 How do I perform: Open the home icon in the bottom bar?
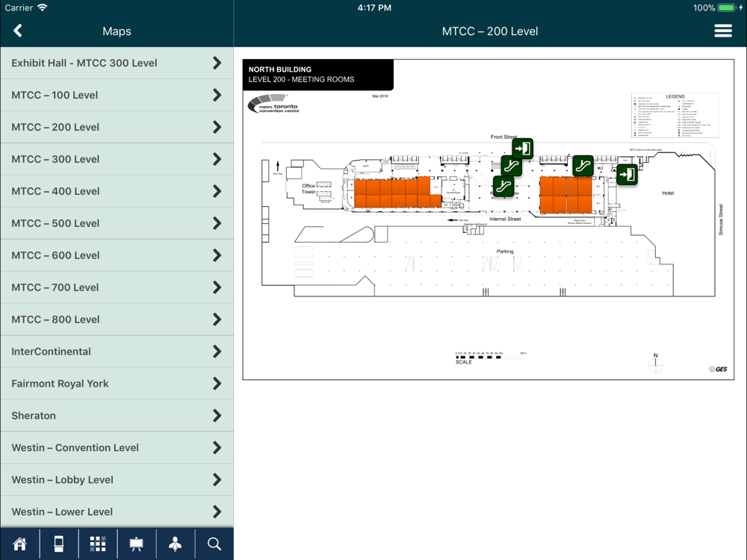[x=19, y=544]
